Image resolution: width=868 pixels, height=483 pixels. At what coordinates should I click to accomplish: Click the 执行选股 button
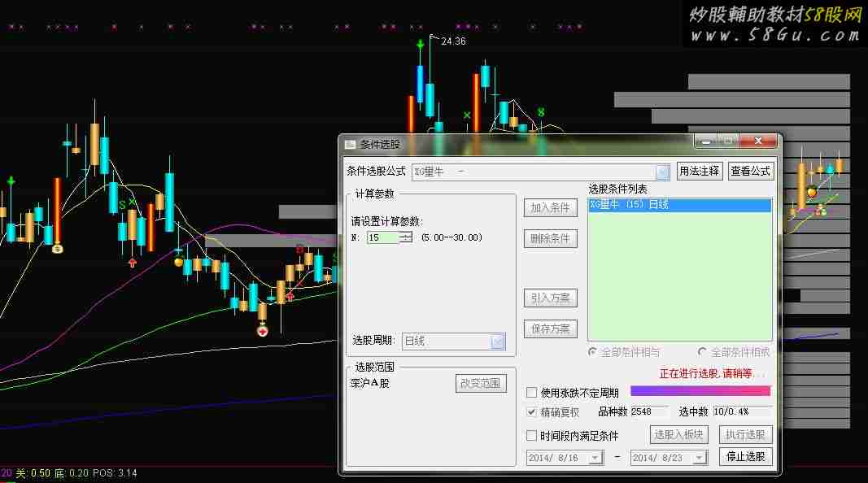click(745, 435)
